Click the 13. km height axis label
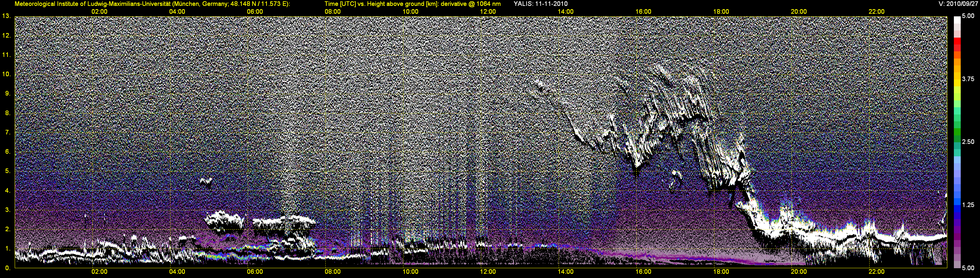 (x=6, y=16)
